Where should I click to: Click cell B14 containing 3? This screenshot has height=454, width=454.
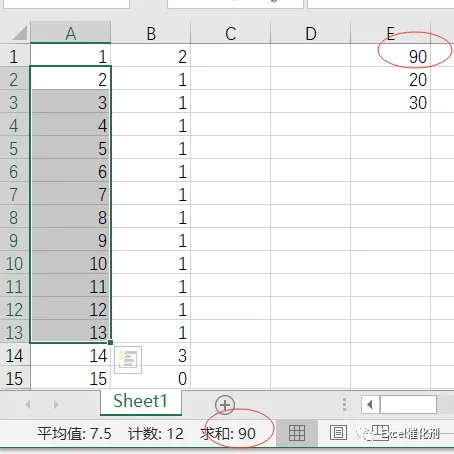[x=151, y=355]
